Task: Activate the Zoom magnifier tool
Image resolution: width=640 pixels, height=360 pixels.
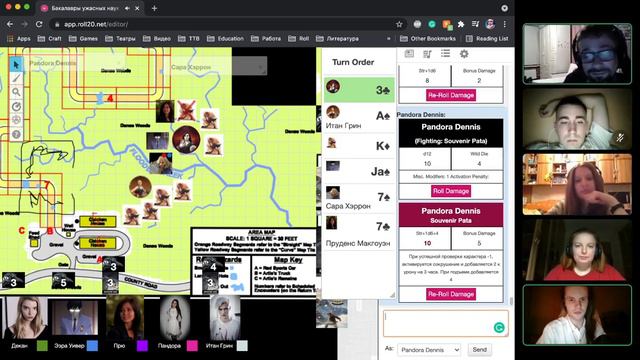Action: 16,92
